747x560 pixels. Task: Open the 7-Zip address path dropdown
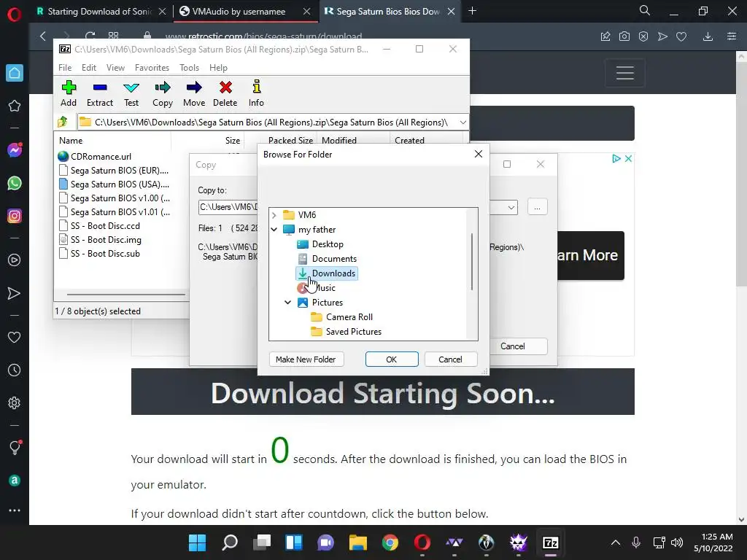tap(462, 122)
